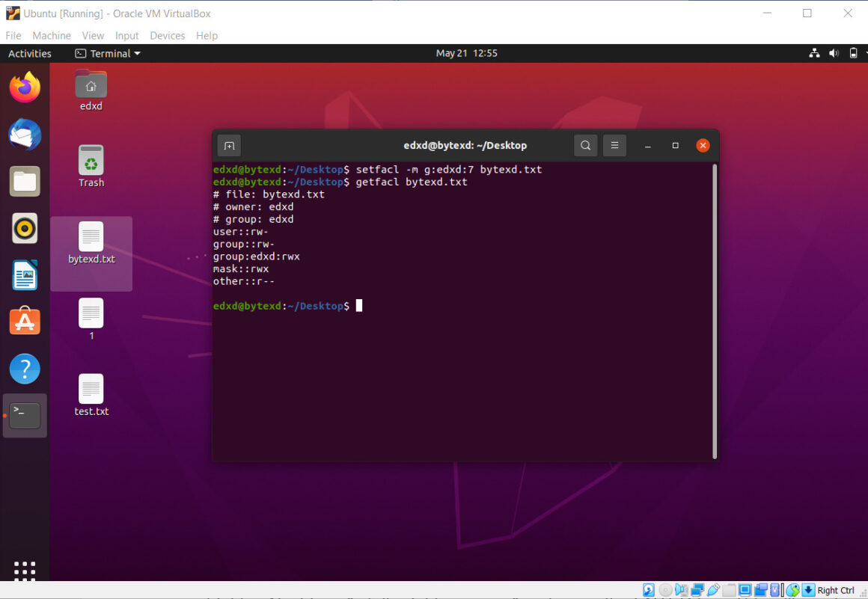Open LibreOffice Writer from dock
Screen dimensions: 868x599
pos(25,275)
